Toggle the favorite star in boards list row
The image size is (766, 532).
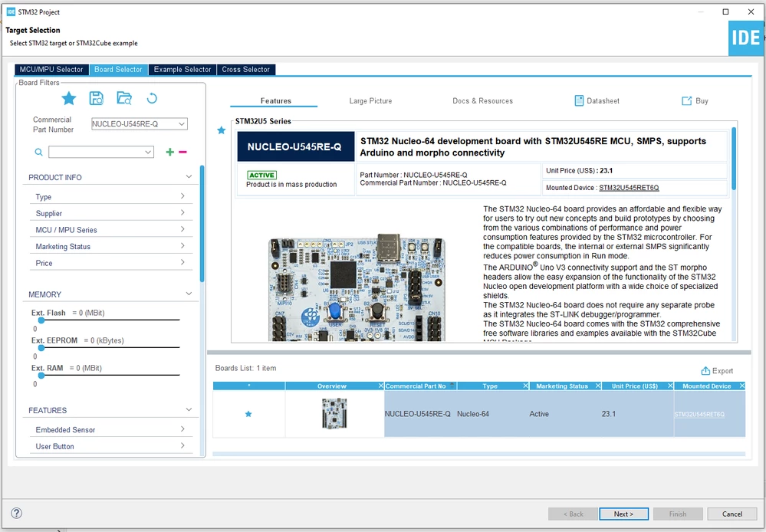pyautogui.click(x=248, y=414)
